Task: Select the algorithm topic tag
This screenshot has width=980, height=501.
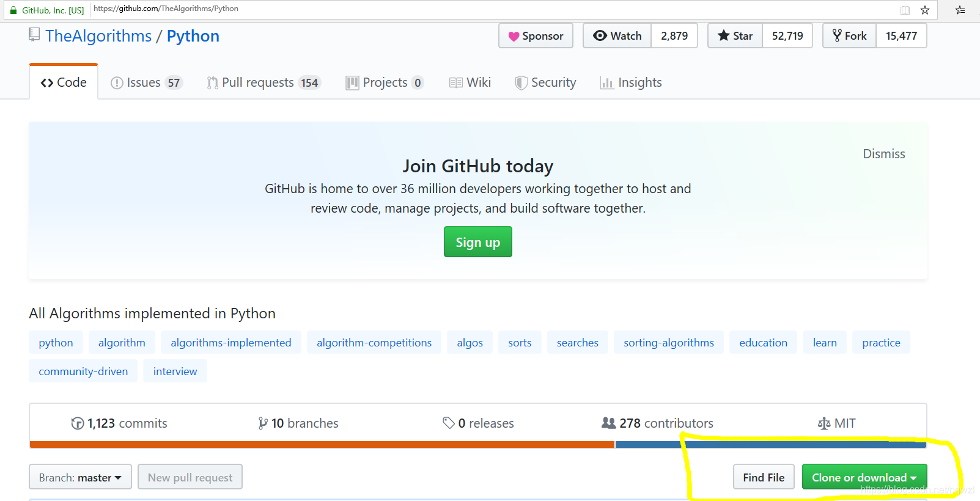Action: 122,343
